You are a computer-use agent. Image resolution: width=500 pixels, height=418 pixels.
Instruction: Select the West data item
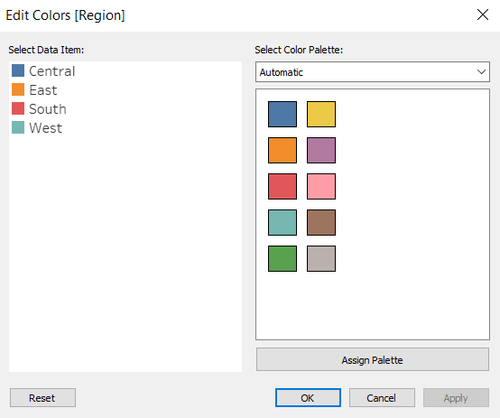click(x=37, y=128)
